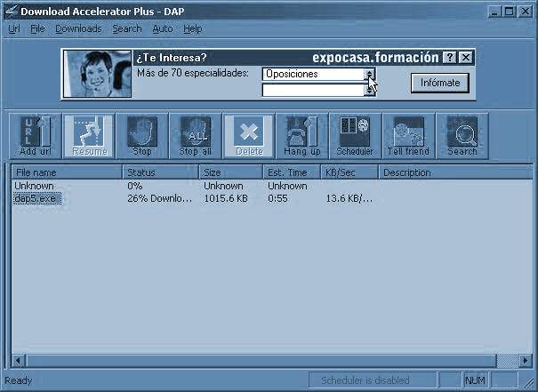The height and width of the screenshot is (392, 538).
Task: Click the DAP title bar app icon
Action: [x=11, y=11]
